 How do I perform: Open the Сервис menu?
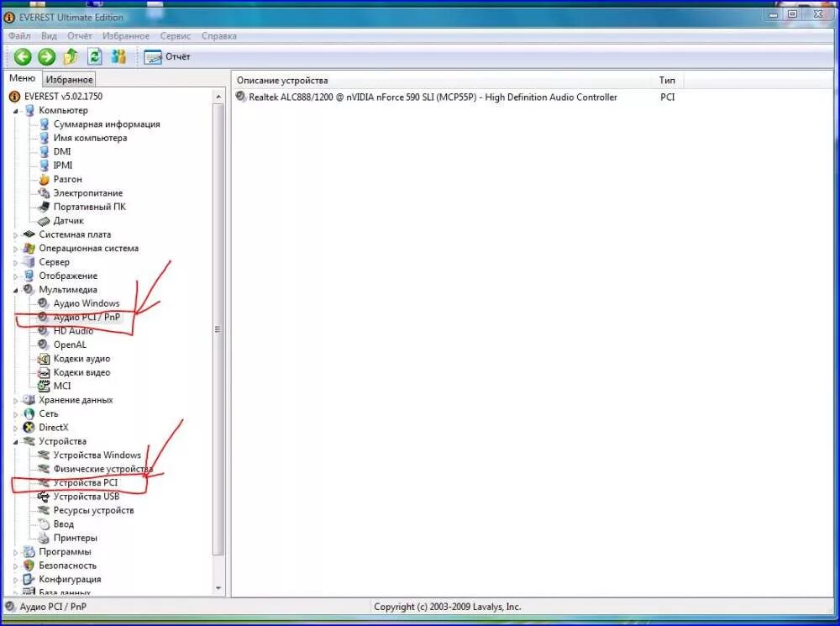[x=176, y=36]
